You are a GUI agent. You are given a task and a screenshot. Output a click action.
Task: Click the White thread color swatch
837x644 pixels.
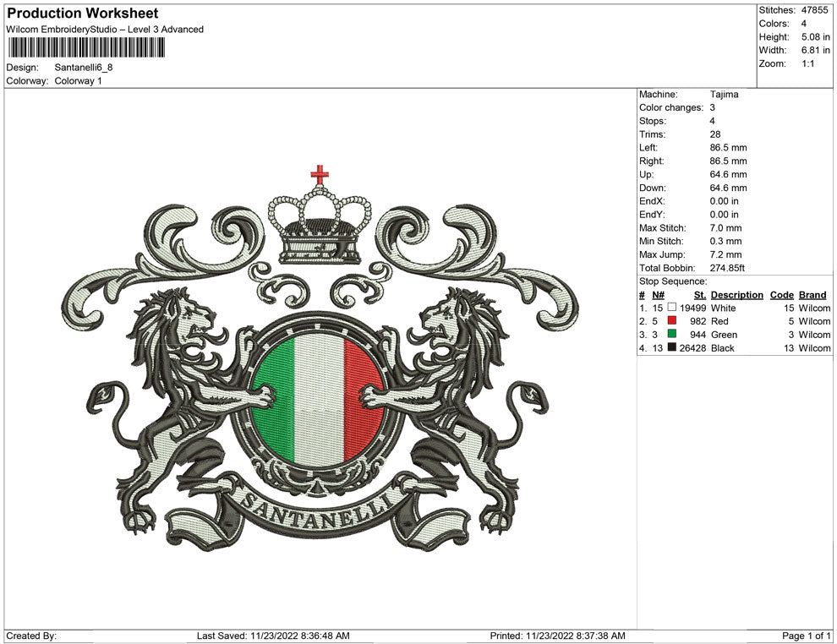coord(672,308)
